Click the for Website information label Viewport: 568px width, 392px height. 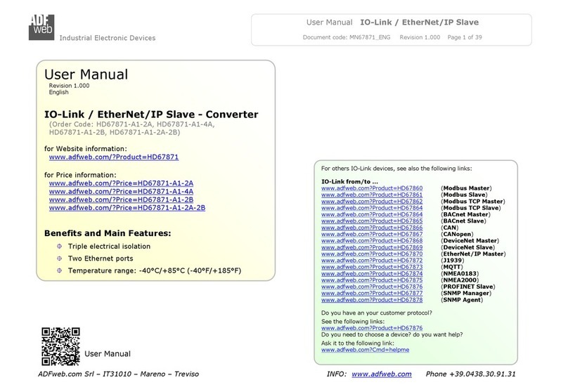(86, 149)
